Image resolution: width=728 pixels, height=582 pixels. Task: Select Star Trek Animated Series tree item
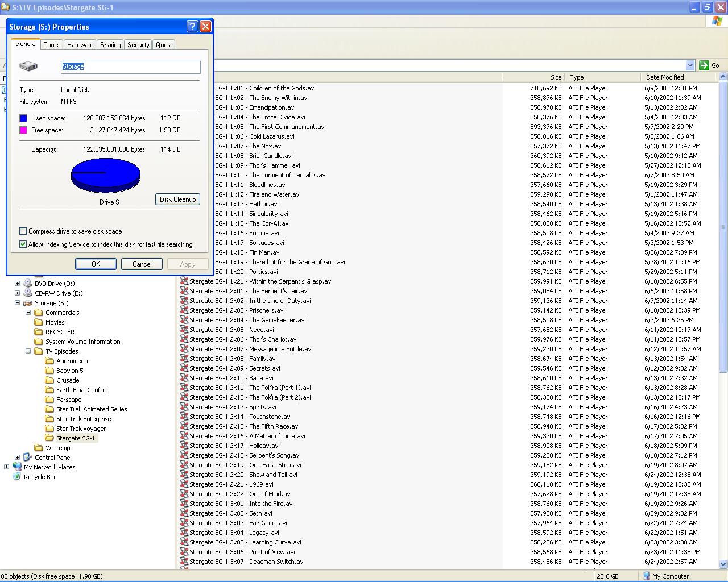(x=92, y=409)
